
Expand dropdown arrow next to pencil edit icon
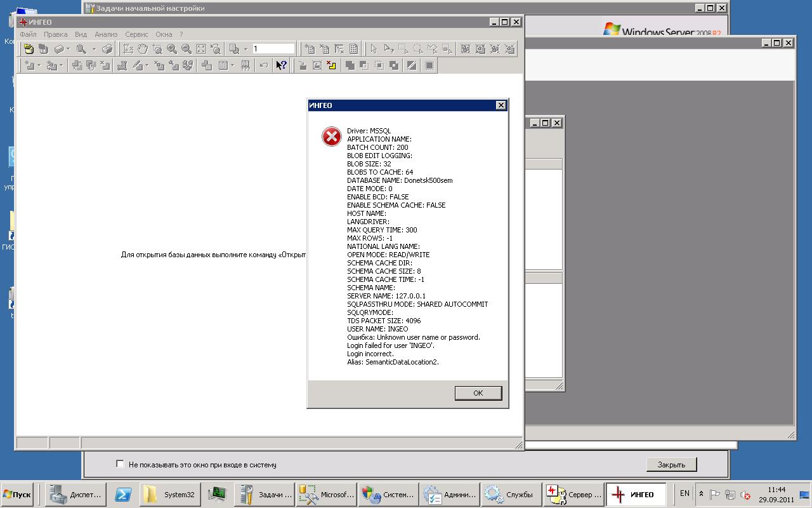147,65
